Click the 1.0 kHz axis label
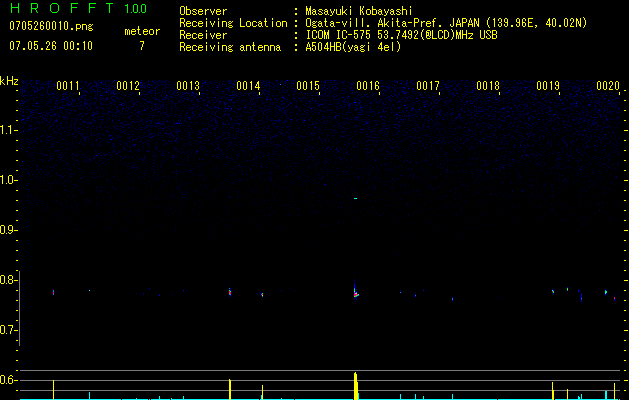 click(8, 180)
